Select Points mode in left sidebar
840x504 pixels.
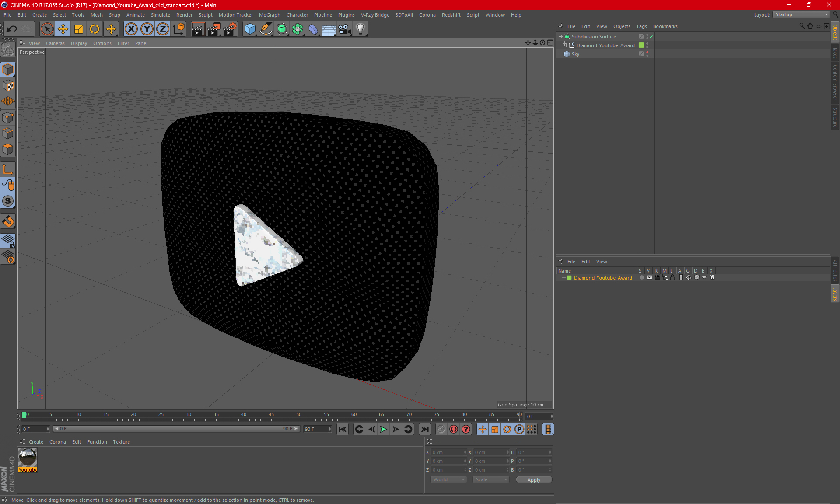8,118
